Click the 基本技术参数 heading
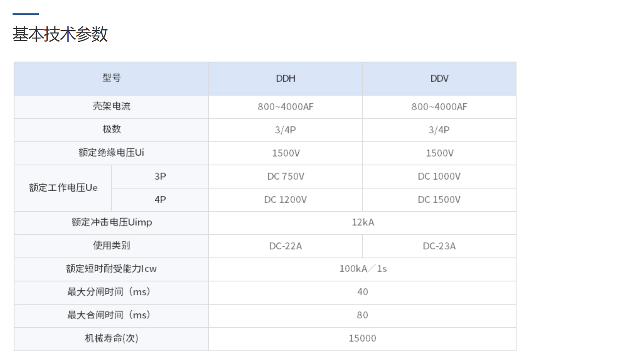Image resolution: width=633 pixels, height=364 pixels. (x=60, y=34)
